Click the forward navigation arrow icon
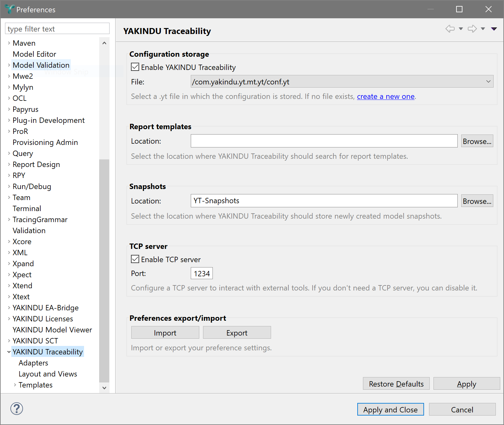Screen dimensions: 504x425 (472, 29)
